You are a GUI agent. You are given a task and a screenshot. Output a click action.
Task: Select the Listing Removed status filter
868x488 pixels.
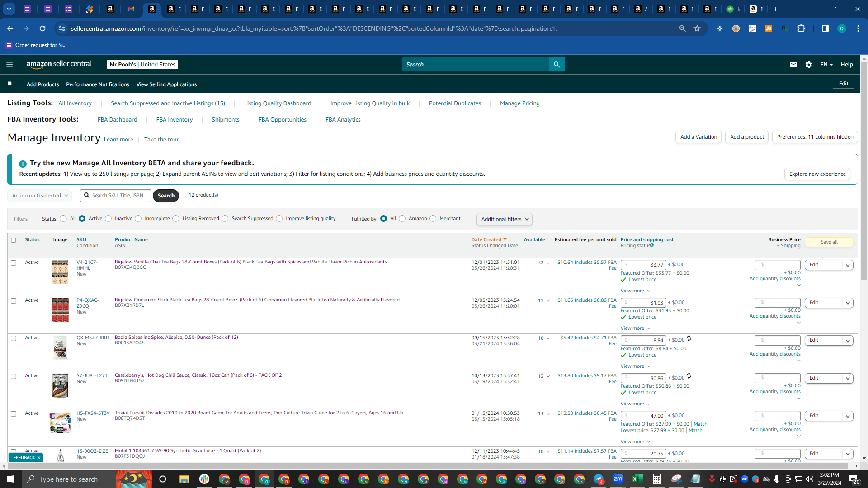[x=176, y=219]
